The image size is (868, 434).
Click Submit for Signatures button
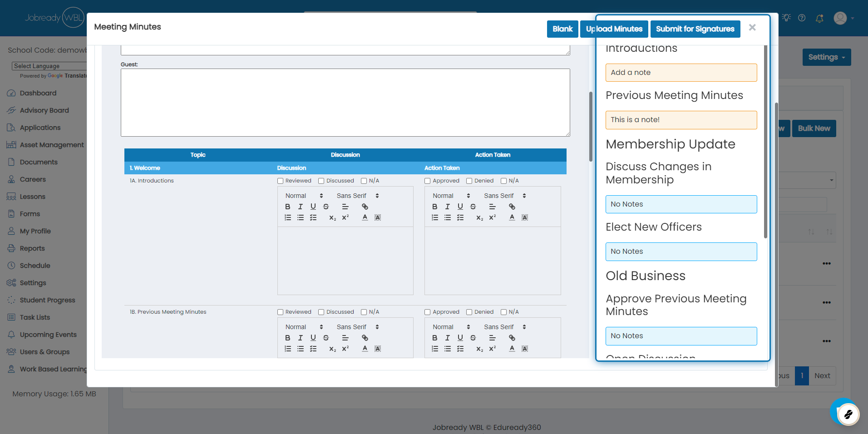pyautogui.click(x=695, y=29)
